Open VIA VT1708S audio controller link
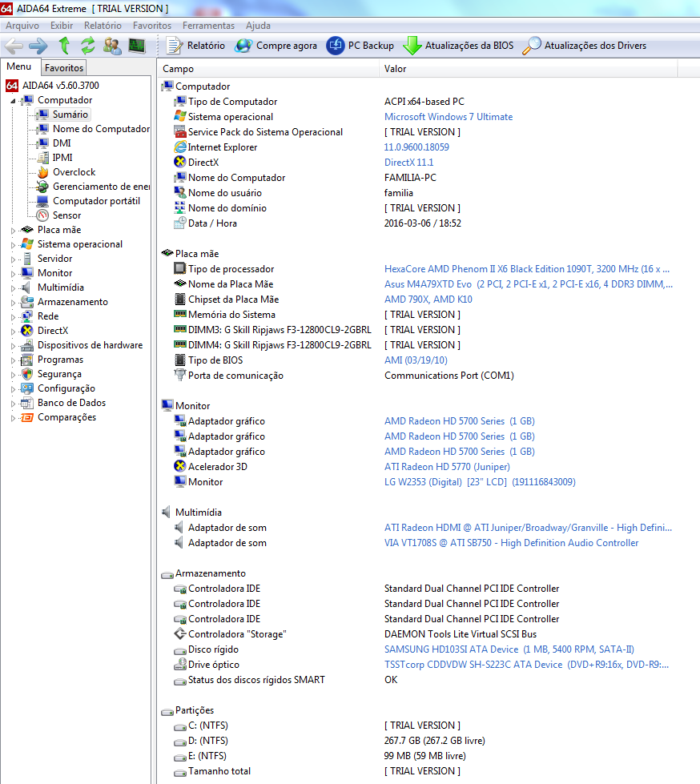The height and width of the screenshot is (784, 700). pyautogui.click(x=511, y=543)
